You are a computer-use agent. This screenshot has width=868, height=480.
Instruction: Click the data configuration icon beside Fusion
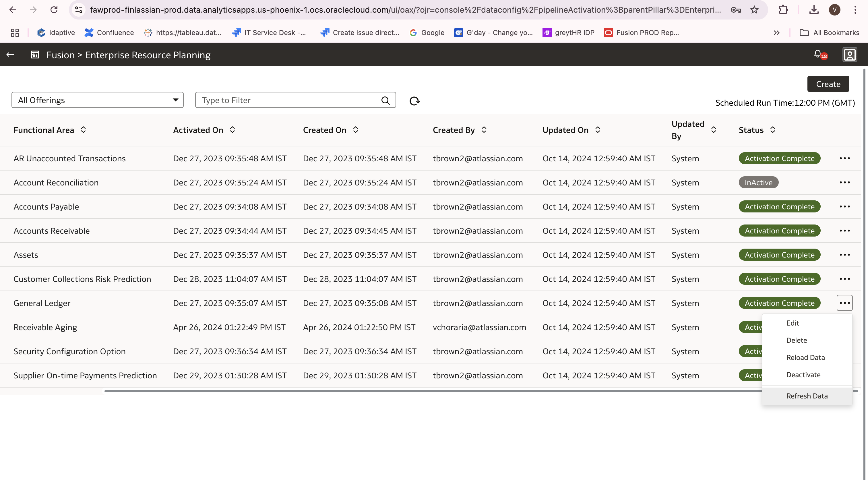coord(35,55)
